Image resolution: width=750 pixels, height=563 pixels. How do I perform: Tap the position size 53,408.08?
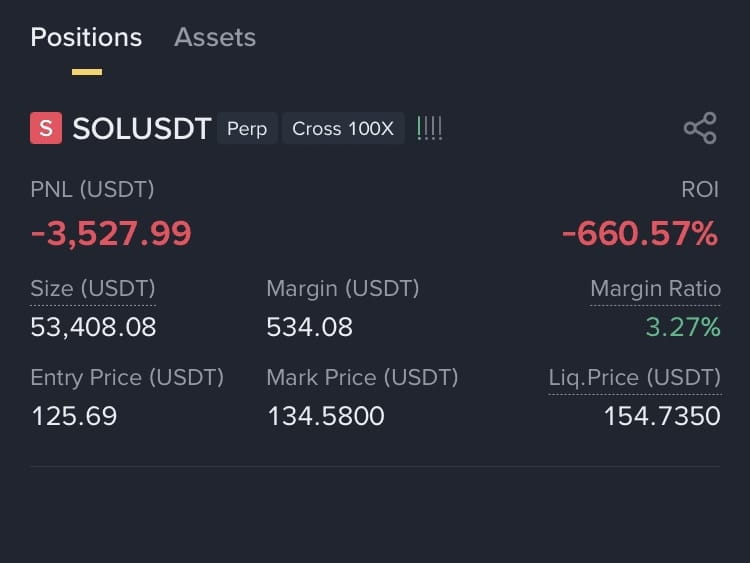(x=93, y=327)
